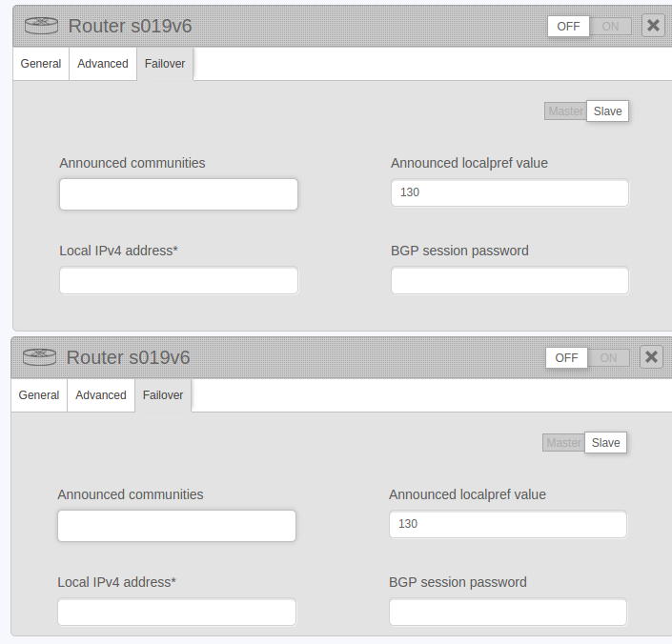Switch to Advanced tab in the bottom router
Screen dimensions: 672x644
click(x=101, y=395)
